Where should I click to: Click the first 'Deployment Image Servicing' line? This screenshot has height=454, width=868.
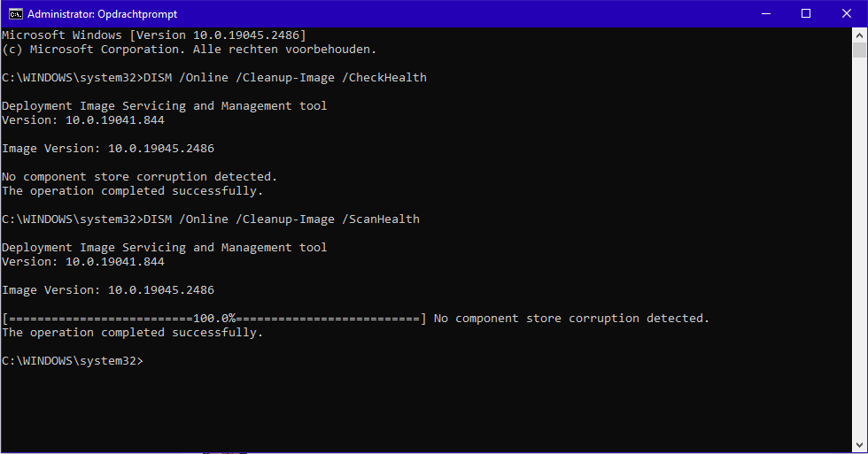tap(165, 106)
